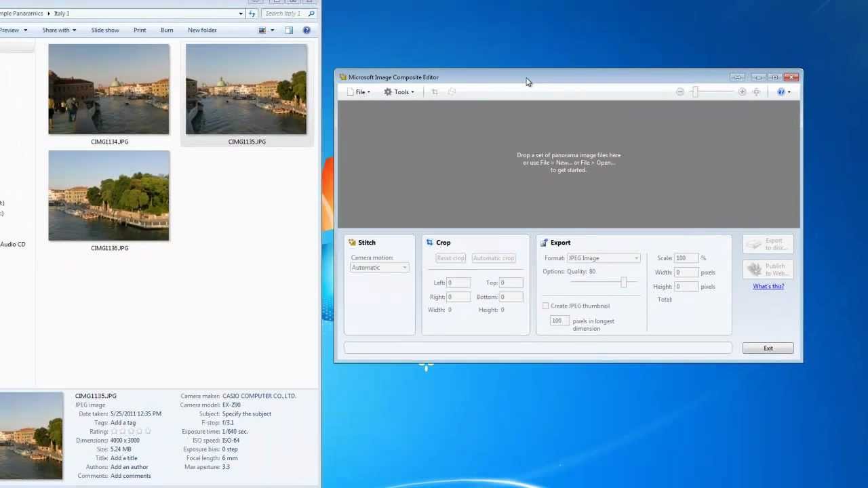Click the Left crop value field
This screenshot has width=868, height=488.
(x=458, y=283)
